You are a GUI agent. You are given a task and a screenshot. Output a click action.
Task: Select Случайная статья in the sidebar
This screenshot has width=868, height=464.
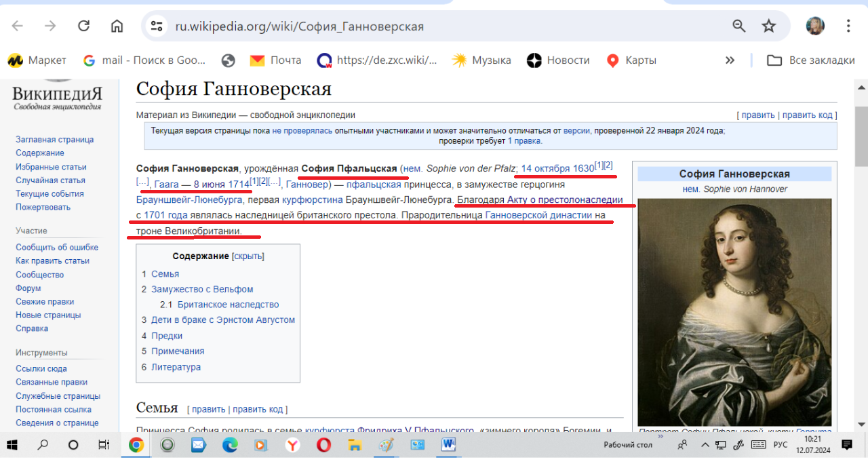click(50, 180)
